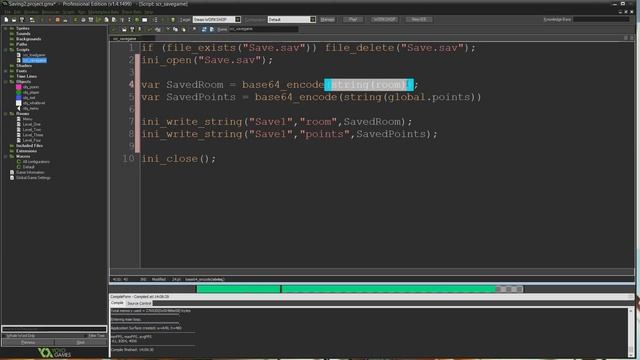Click the script editor copy icon
Viewport: 640px width, 360px height.
point(175,29)
